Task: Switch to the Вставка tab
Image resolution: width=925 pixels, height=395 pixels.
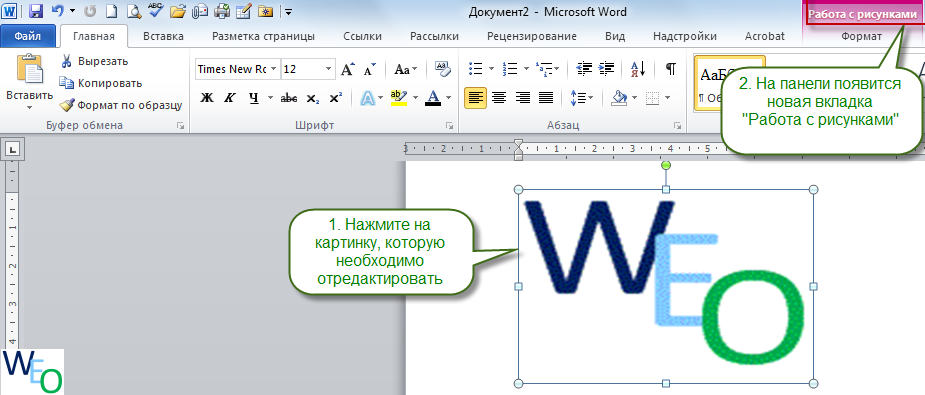Action: coord(163,36)
